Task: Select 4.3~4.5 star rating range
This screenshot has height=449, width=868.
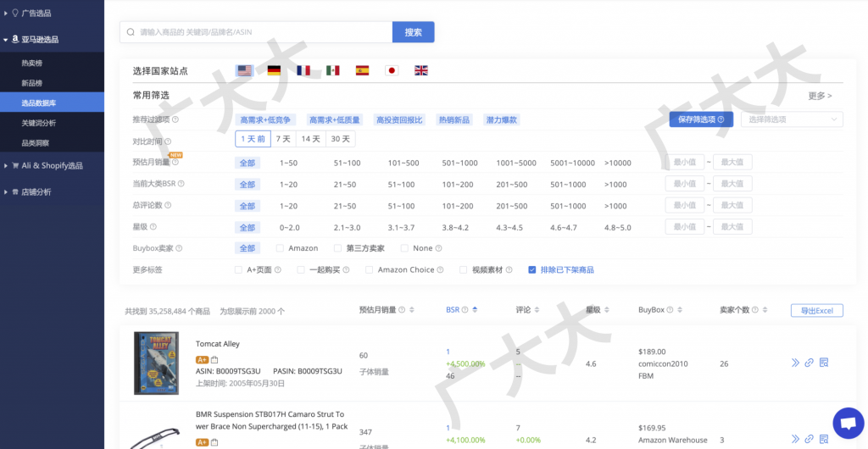Action: tap(509, 228)
